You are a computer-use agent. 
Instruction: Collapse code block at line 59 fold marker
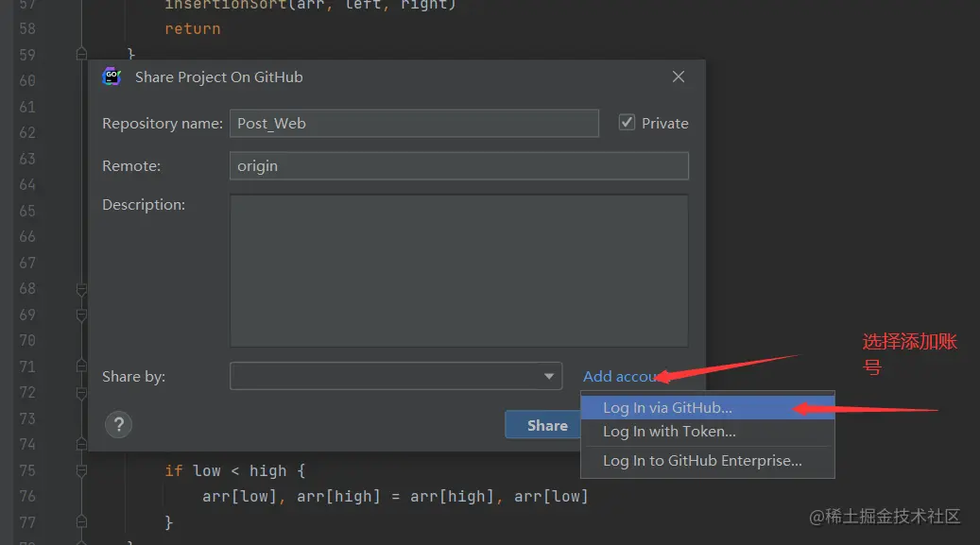pyautogui.click(x=81, y=55)
